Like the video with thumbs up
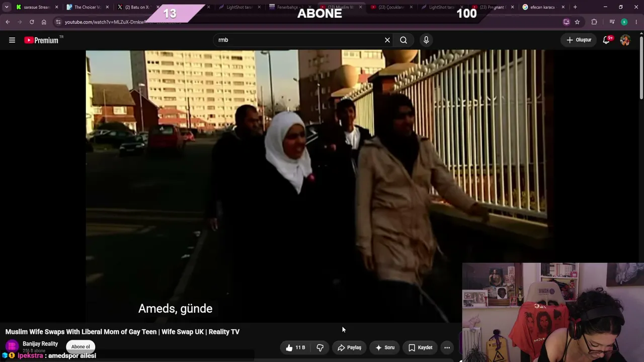 pyautogui.click(x=295, y=347)
